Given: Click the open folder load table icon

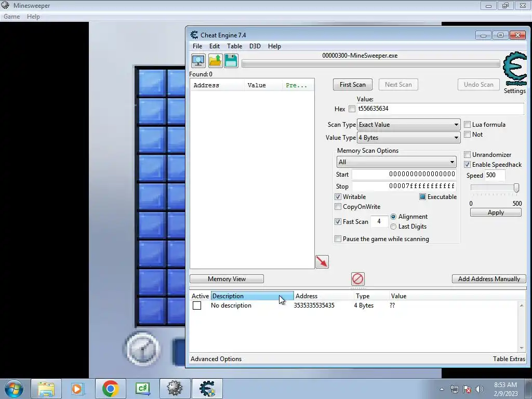Looking at the screenshot, I should (x=215, y=61).
